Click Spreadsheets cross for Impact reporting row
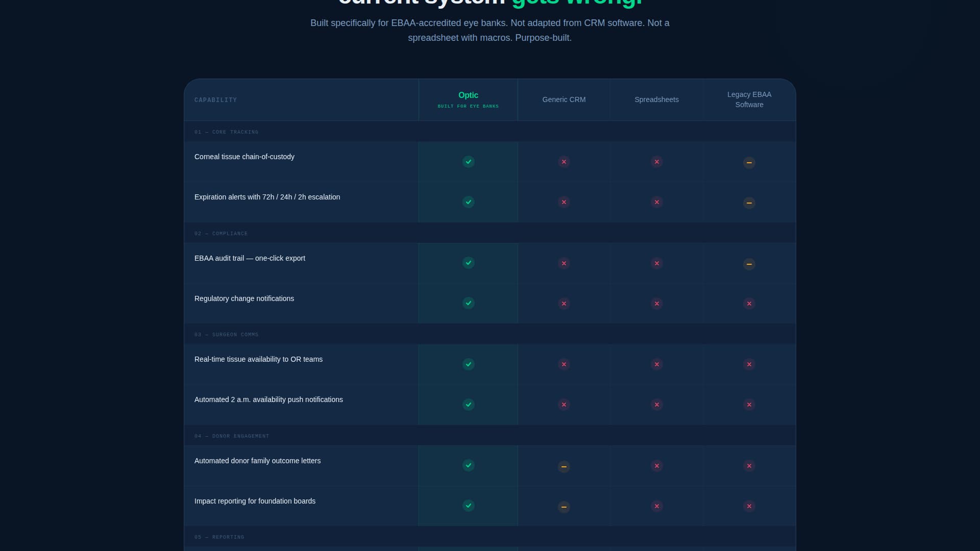 click(x=656, y=506)
